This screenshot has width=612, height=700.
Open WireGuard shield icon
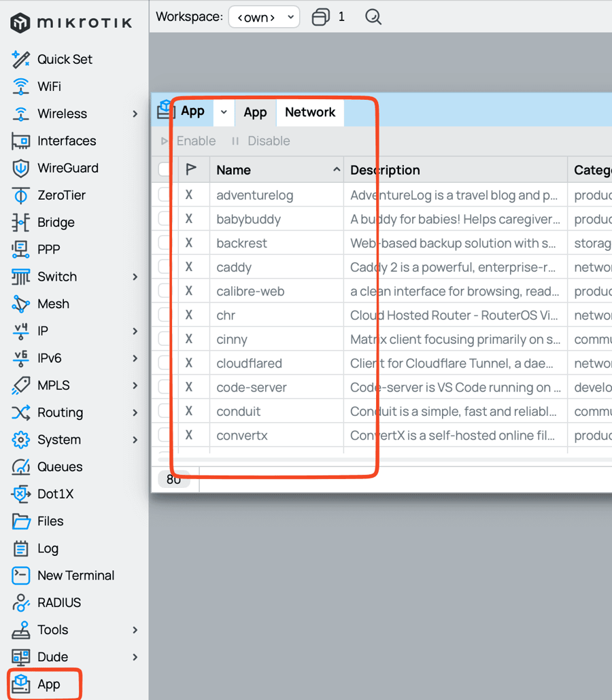coord(20,169)
